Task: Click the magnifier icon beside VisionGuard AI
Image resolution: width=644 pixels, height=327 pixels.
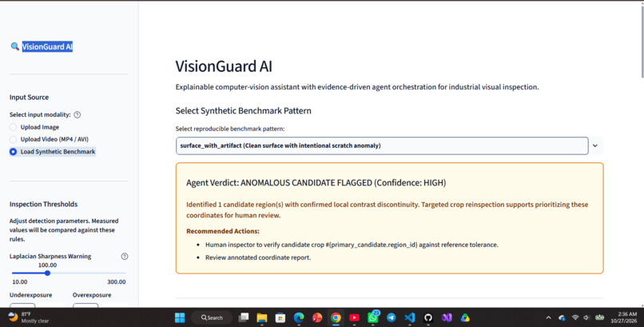Action: pos(15,46)
